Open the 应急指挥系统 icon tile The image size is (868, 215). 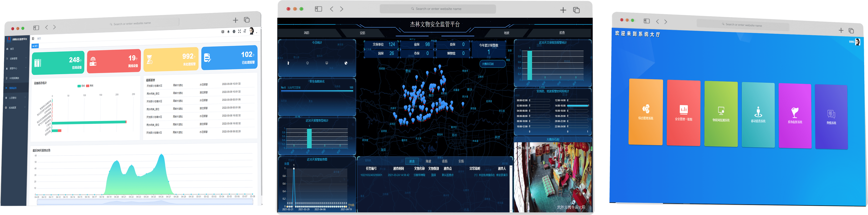point(795,113)
